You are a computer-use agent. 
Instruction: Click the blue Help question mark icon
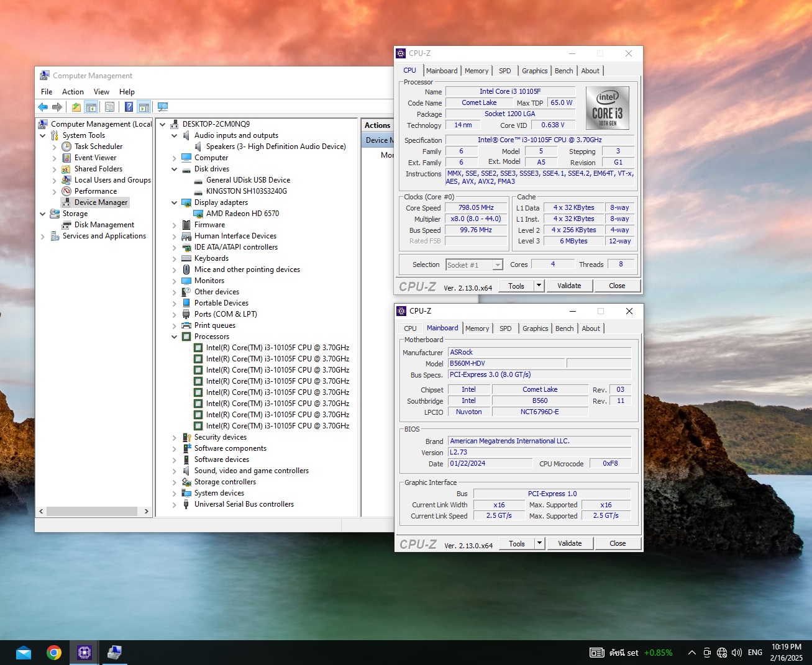(x=129, y=107)
